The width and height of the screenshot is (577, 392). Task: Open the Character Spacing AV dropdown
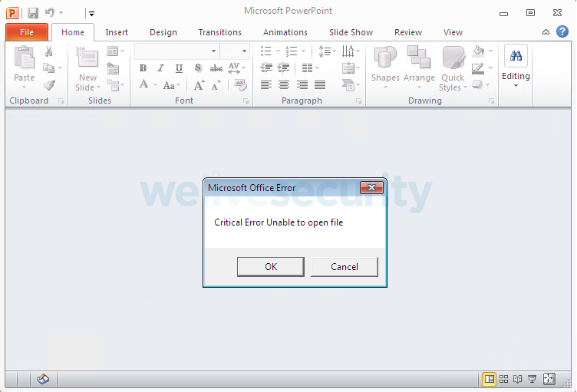point(236,68)
